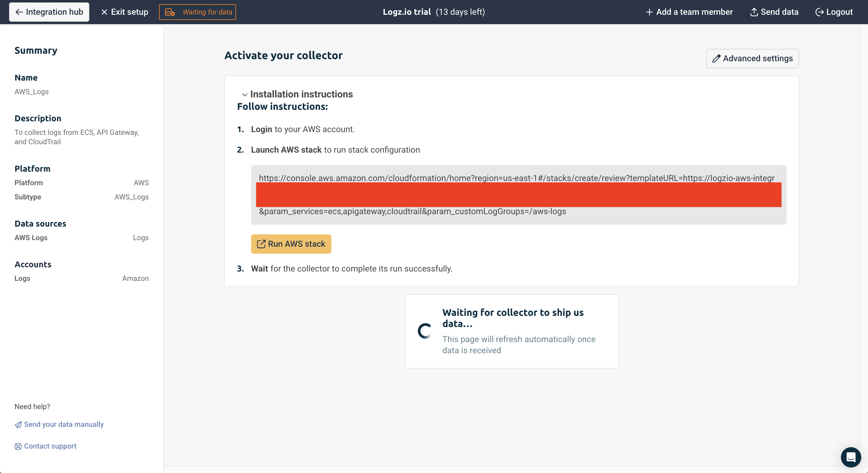Click the pencil icon on Advanced settings
The image size is (868, 473).
pyautogui.click(x=716, y=58)
